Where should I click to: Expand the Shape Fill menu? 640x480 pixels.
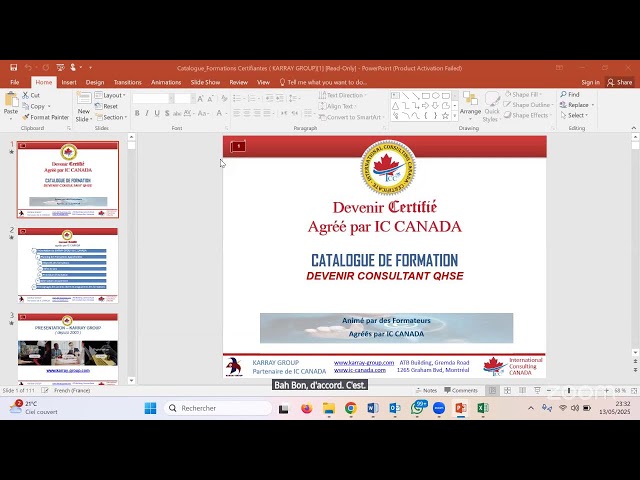[524, 94]
